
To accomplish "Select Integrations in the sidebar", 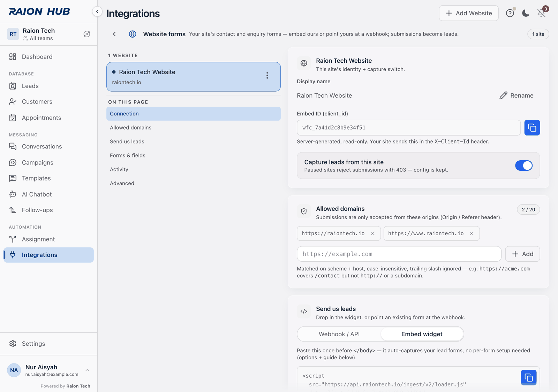I will coord(48,255).
